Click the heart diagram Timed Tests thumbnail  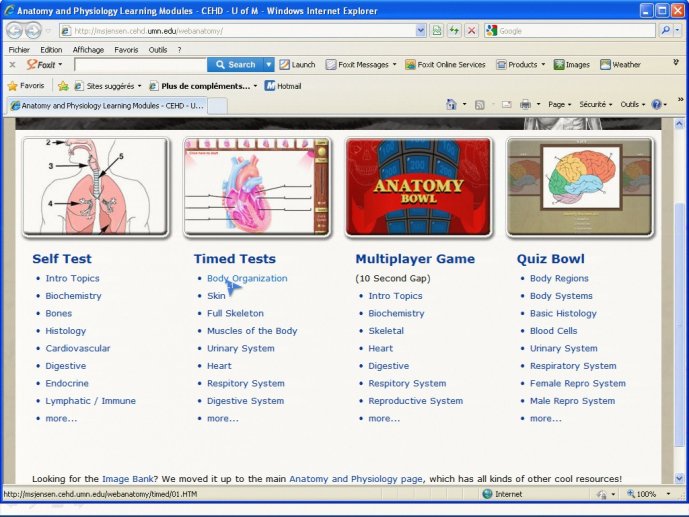click(x=257, y=188)
